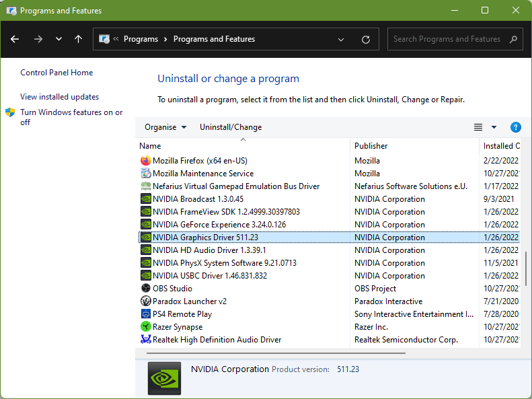This screenshot has height=399, width=532.
Task: Open the recent locations dropdown arrow
Action: [x=59, y=39]
